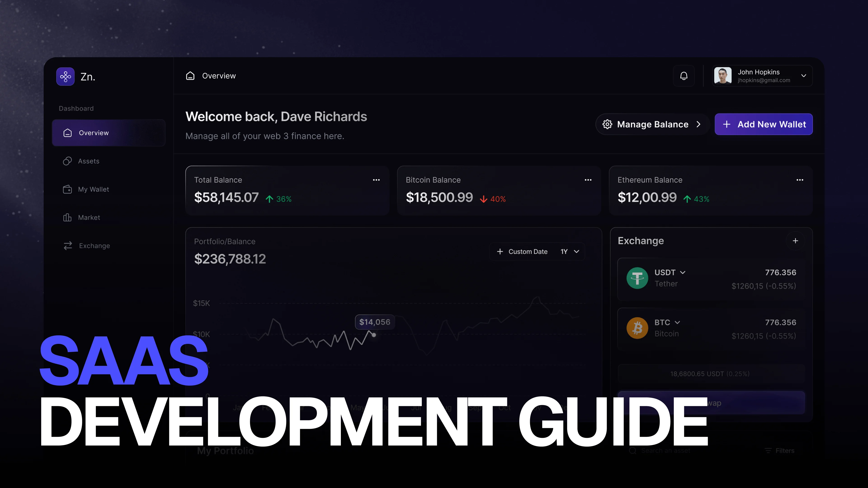This screenshot has width=868, height=488.
Task: Click the notification bell icon
Action: 684,76
